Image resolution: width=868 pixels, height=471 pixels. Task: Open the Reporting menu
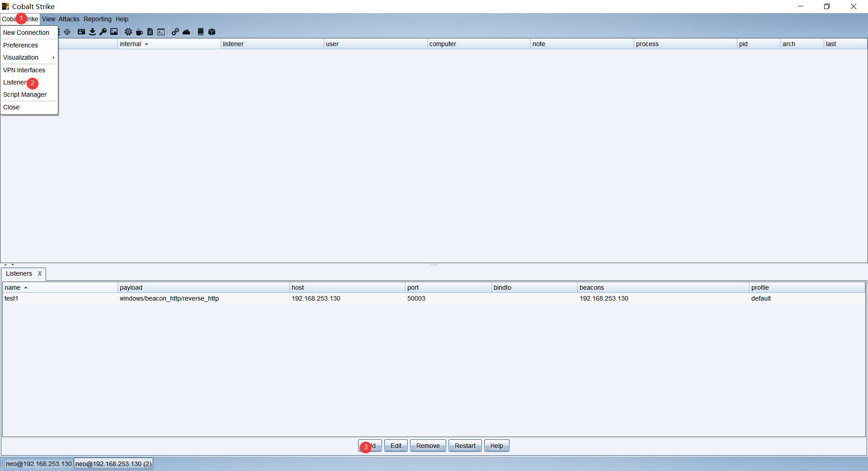coord(97,19)
